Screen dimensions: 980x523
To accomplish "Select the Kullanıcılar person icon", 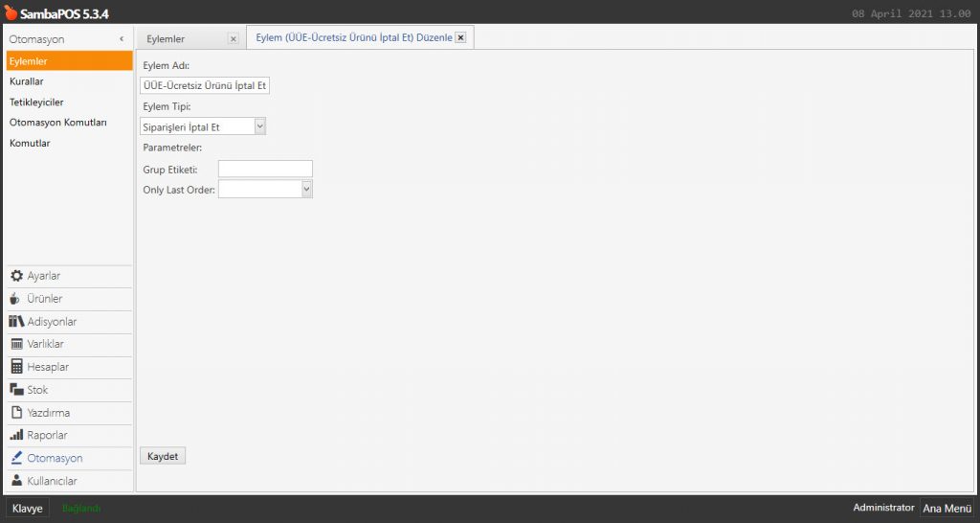I will pyautogui.click(x=16, y=481).
